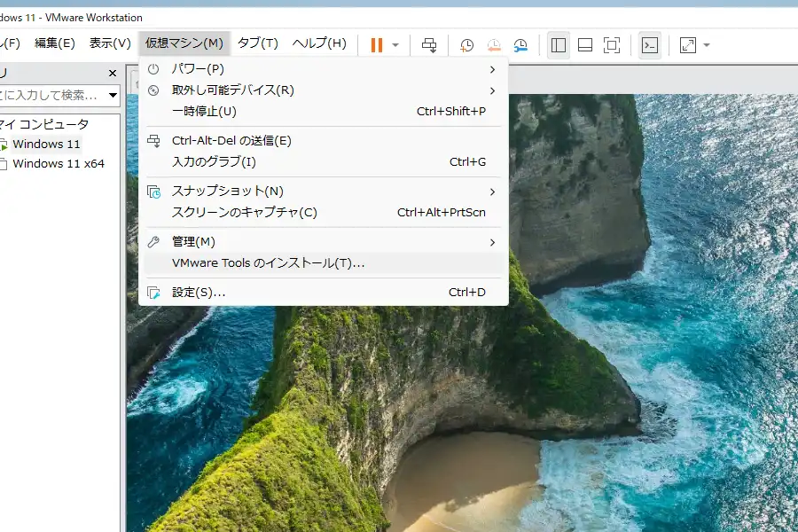
Task: Expand the パワー(P) submenu
Action: point(323,69)
